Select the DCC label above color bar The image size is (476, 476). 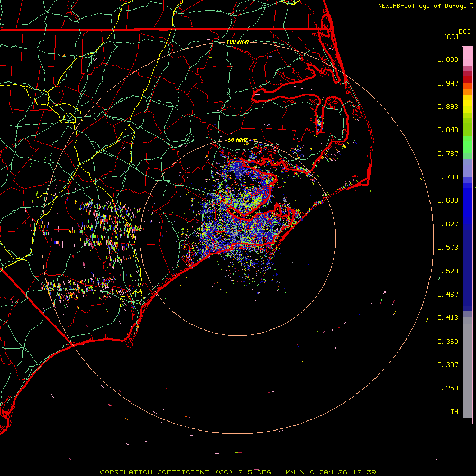pos(464,32)
